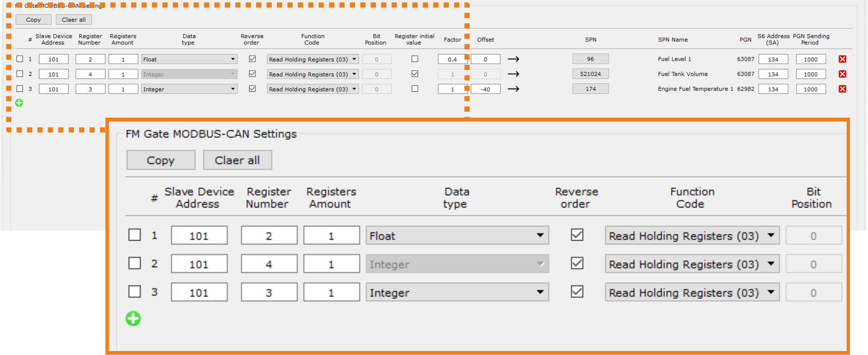Edit the Offset field on the Fuel Level 1 row
The width and height of the screenshot is (868, 355).
point(485,59)
